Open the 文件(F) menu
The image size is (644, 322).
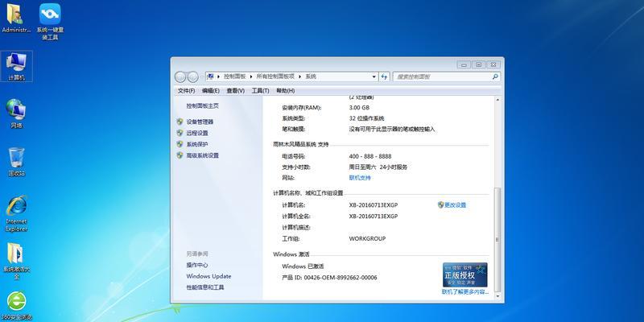tap(186, 90)
